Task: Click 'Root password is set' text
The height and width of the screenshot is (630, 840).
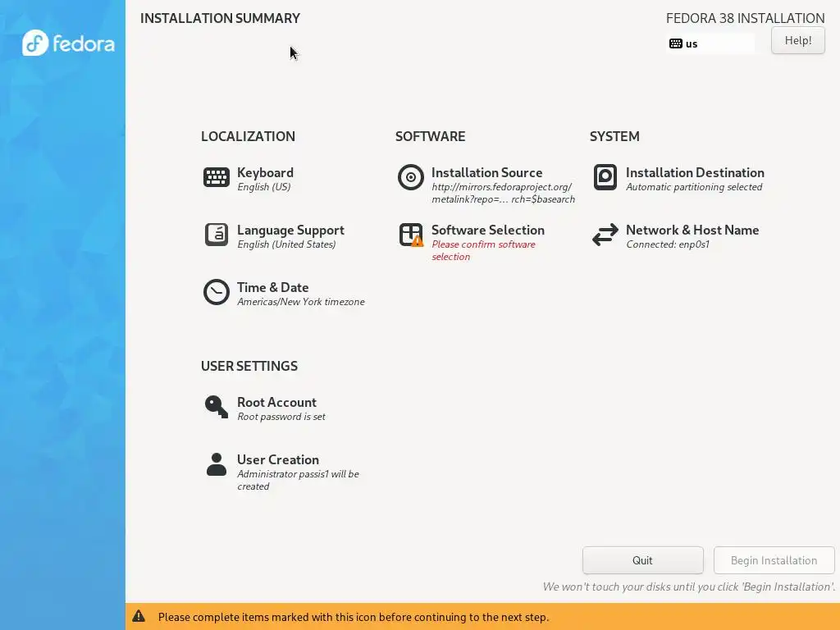Action: 281,417
